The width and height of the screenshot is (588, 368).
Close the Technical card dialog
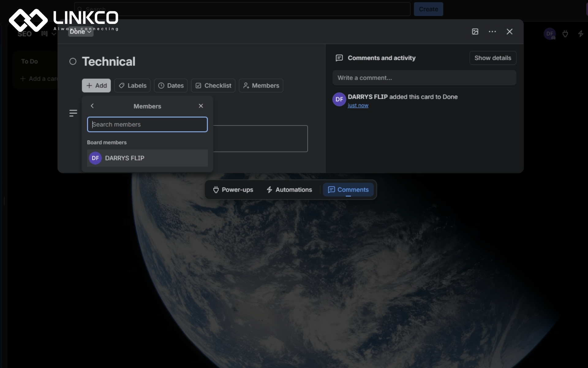point(509,32)
